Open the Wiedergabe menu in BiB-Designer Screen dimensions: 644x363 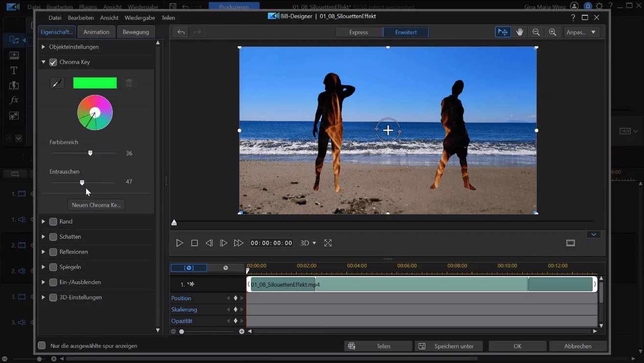(x=140, y=18)
